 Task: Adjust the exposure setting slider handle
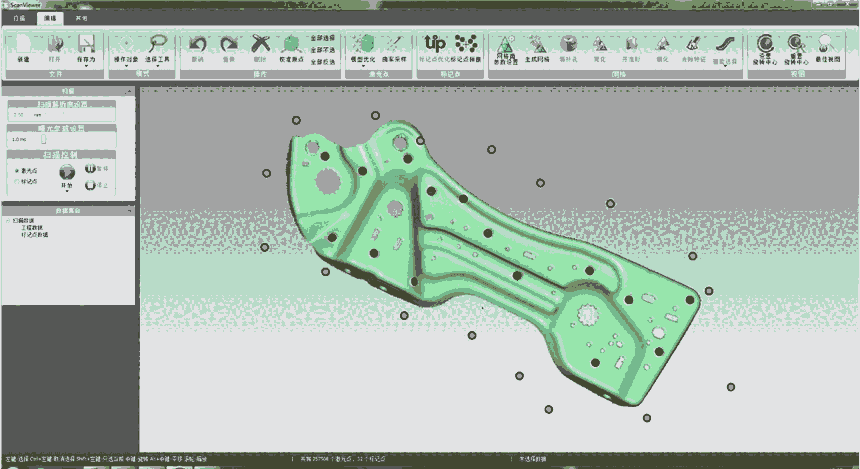[43, 140]
